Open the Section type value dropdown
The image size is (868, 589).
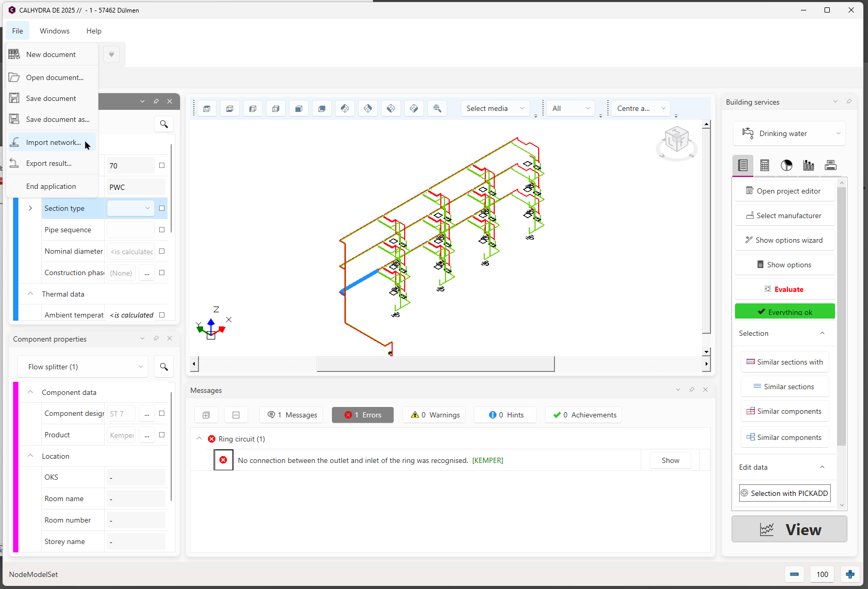[x=131, y=208]
